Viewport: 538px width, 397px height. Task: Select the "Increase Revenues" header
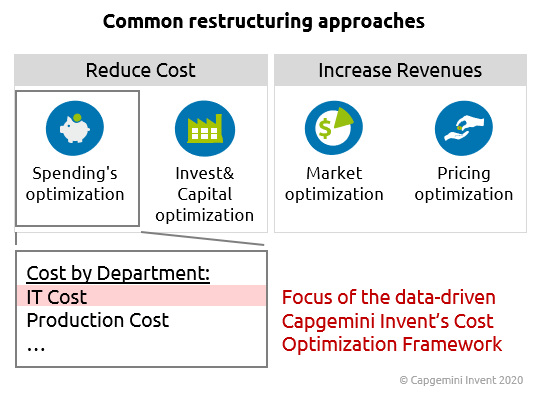coord(400,70)
